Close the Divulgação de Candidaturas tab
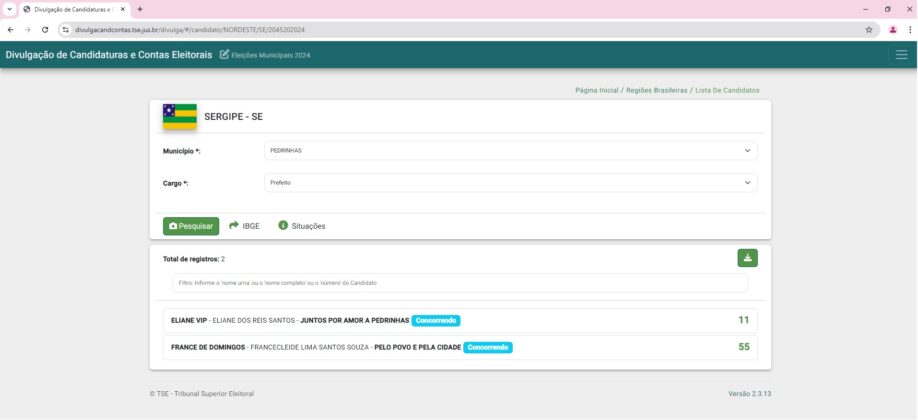Screen dimensions: 918x420 123,9
